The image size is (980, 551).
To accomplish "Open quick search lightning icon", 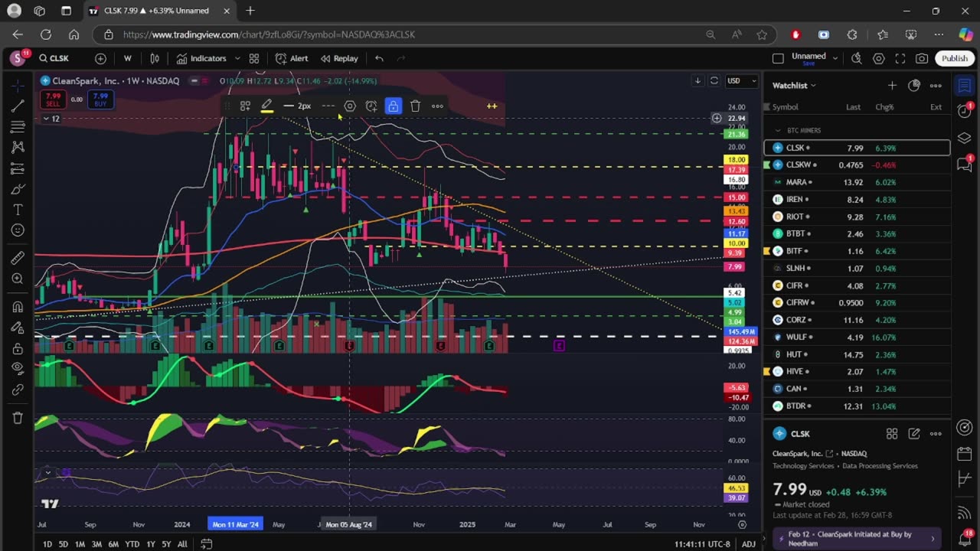I will (856, 58).
